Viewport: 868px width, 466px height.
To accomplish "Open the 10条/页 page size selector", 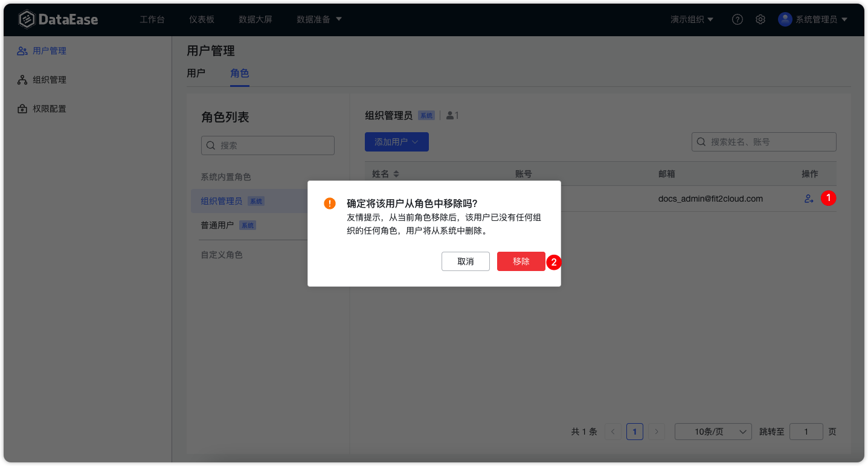I will (x=713, y=432).
